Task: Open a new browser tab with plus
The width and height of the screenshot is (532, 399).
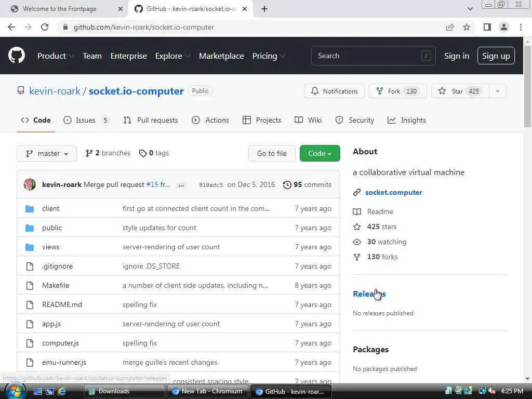Action: tap(264, 9)
